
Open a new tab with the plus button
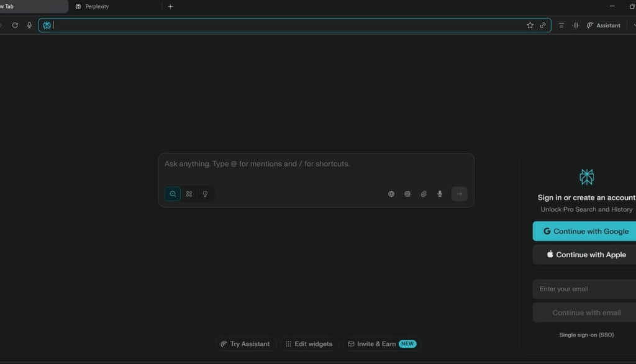pyautogui.click(x=170, y=6)
